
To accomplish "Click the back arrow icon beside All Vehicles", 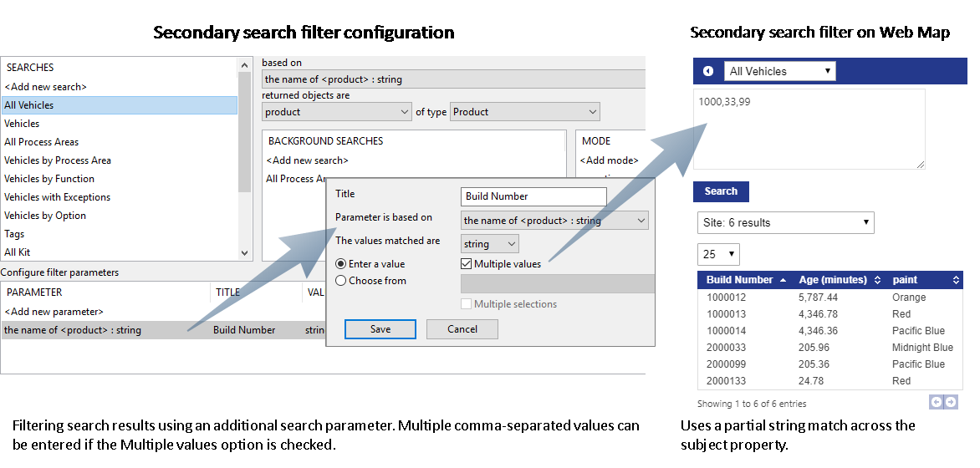I will coord(708,71).
